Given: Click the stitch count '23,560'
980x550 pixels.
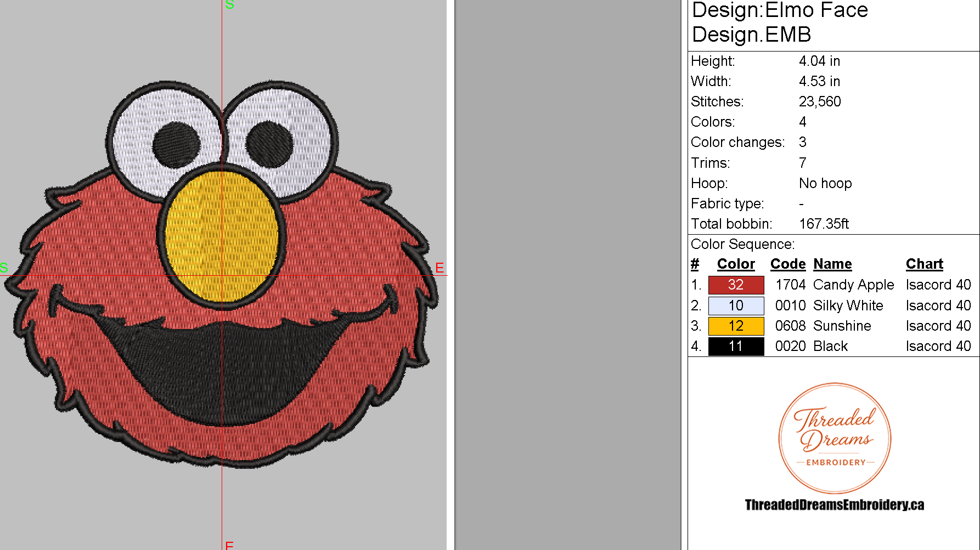Looking at the screenshot, I should (x=820, y=101).
